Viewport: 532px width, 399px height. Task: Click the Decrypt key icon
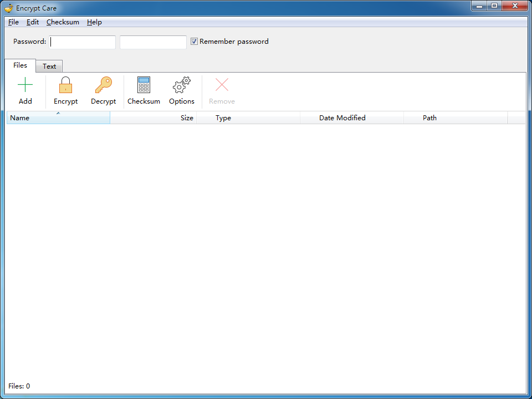click(x=104, y=85)
